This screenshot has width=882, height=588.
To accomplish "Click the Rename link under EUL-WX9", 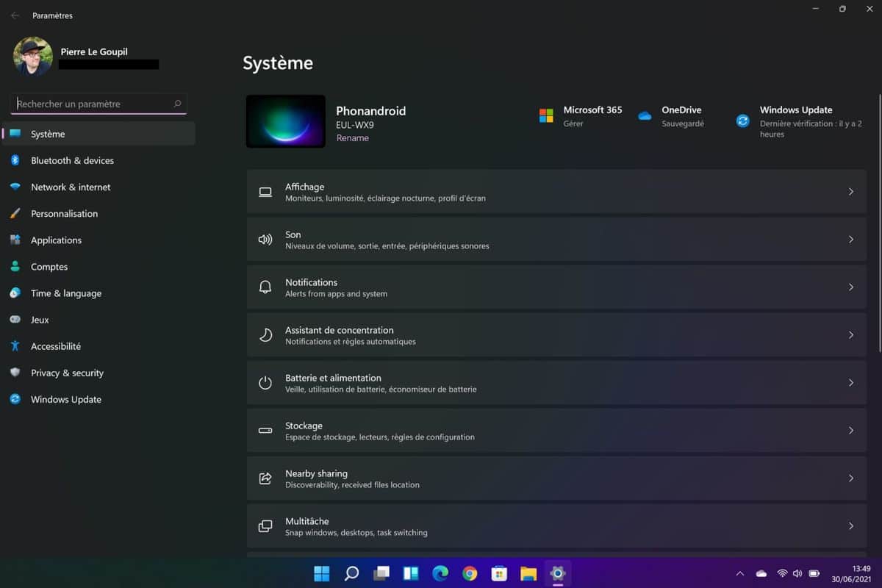I will (353, 138).
